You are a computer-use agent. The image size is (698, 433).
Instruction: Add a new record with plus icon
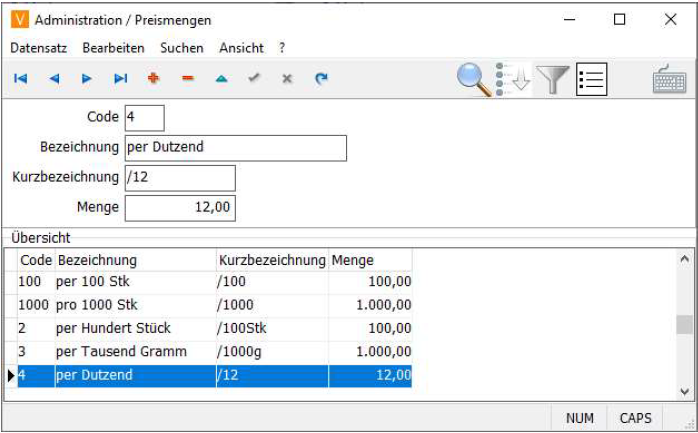click(x=153, y=79)
